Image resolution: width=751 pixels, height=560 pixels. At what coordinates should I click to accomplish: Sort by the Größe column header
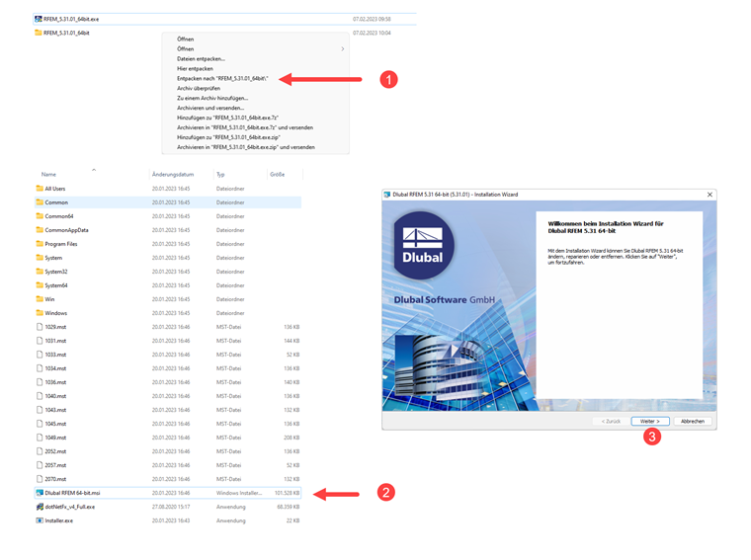(278, 175)
